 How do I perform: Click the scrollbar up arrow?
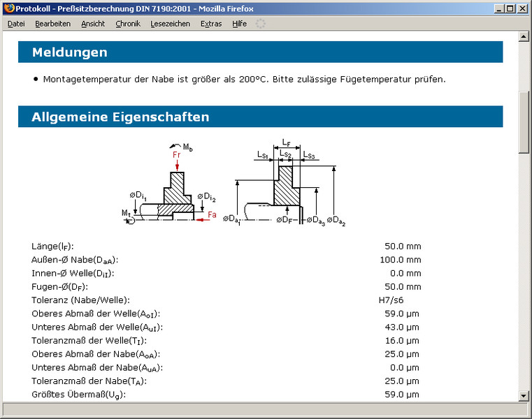[524, 36]
